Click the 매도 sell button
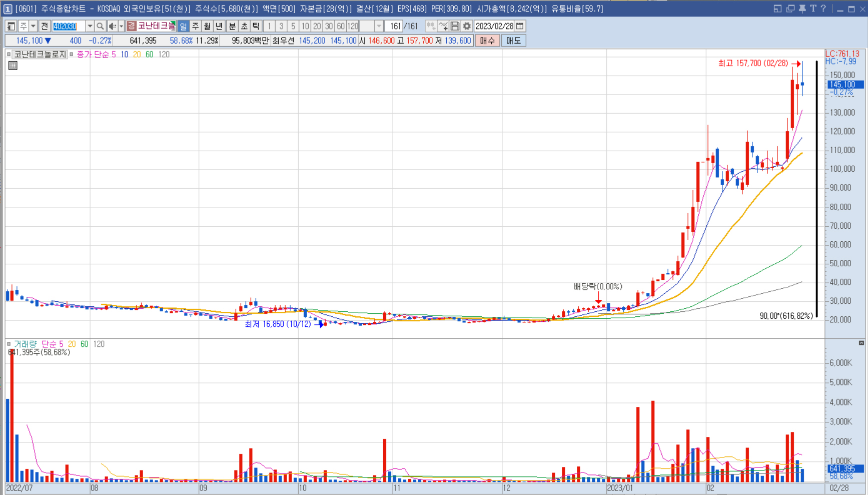868x495 pixels. point(513,41)
